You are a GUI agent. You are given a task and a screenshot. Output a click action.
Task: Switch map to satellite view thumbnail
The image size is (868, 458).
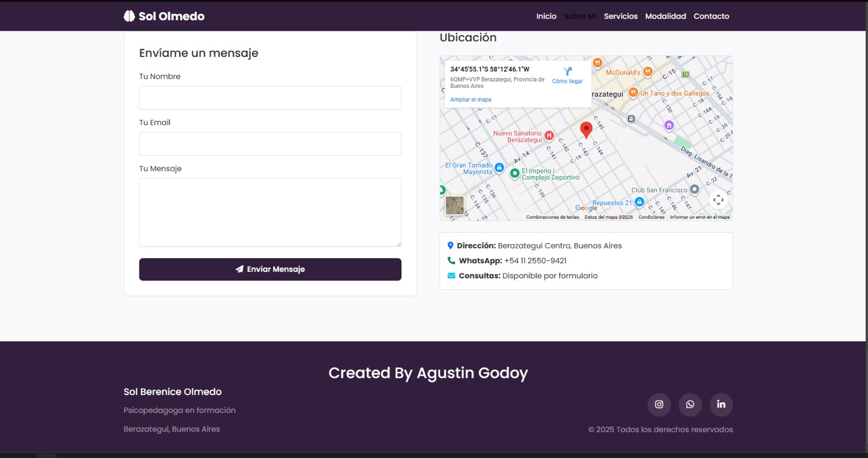(455, 206)
